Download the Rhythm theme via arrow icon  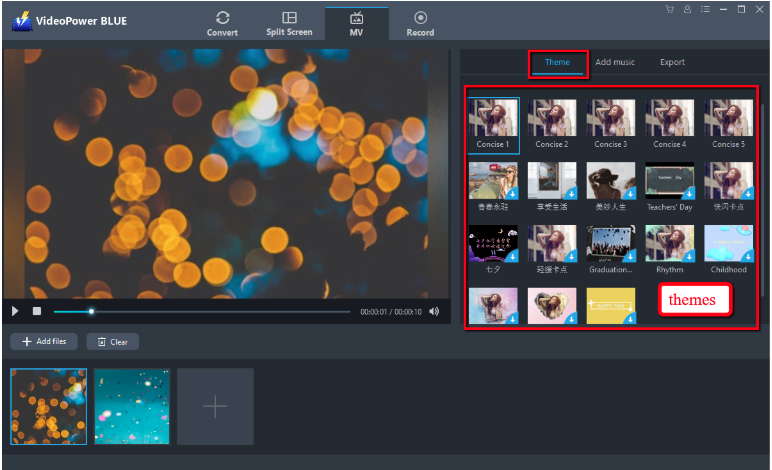[x=689, y=256]
